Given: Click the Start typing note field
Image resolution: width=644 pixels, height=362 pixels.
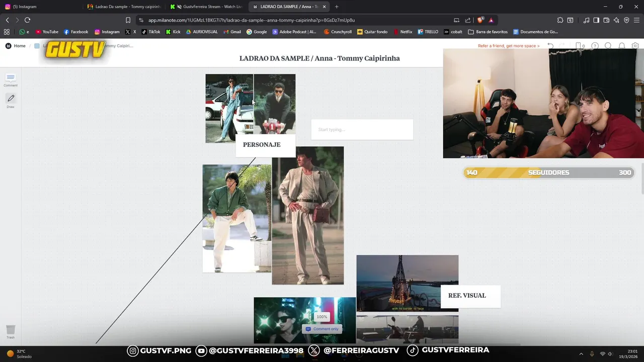Looking at the screenshot, I should [362, 130].
